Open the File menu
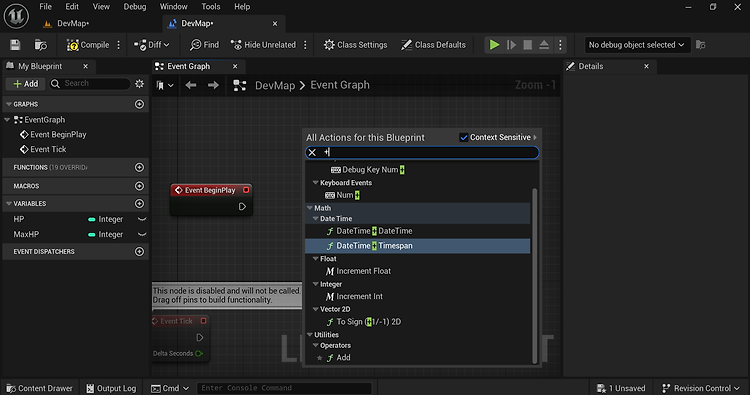This screenshot has height=395, width=750. [x=45, y=7]
